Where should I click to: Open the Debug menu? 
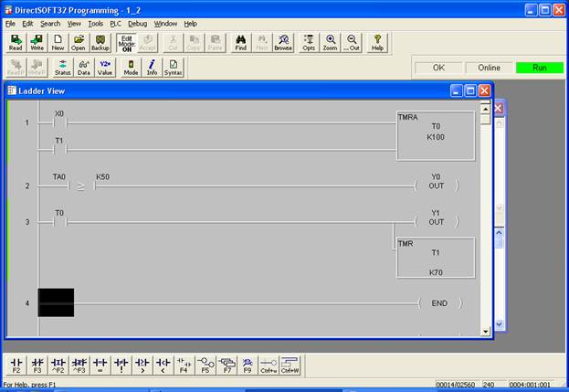pos(137,23)
